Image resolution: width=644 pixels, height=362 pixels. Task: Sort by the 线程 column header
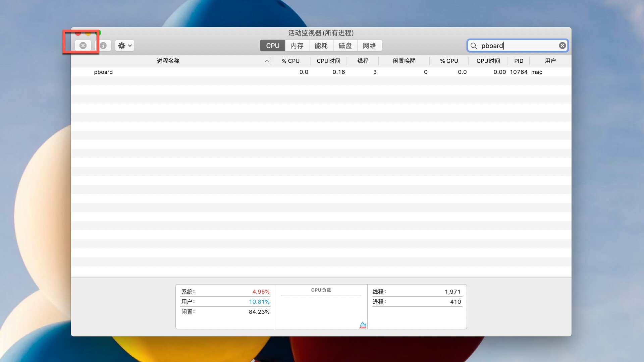pos(363,61)
